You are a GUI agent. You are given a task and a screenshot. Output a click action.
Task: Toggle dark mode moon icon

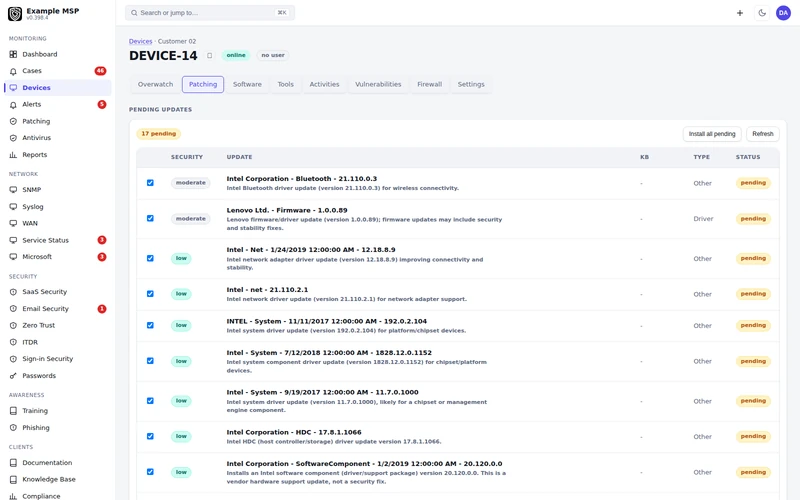coord(762,13)
